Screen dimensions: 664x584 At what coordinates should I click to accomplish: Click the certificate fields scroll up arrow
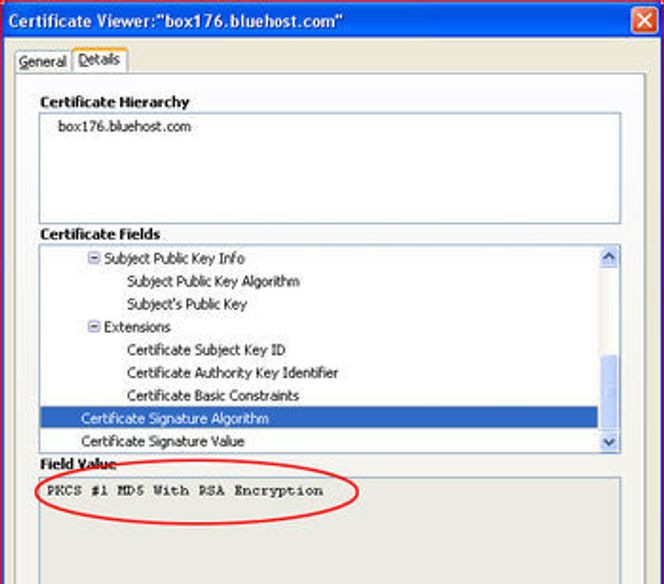click(609, 257)
